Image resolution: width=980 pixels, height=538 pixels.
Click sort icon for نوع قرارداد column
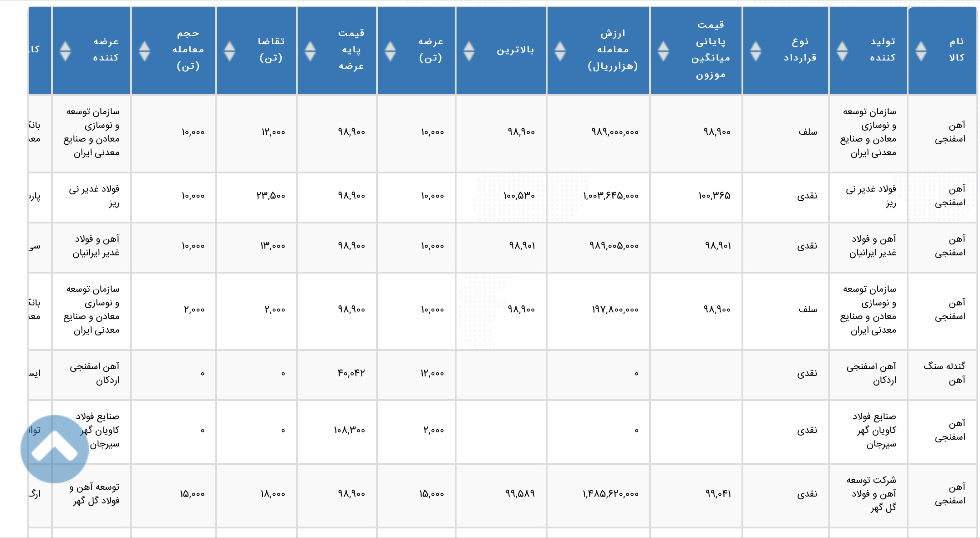tap(756, 51)
